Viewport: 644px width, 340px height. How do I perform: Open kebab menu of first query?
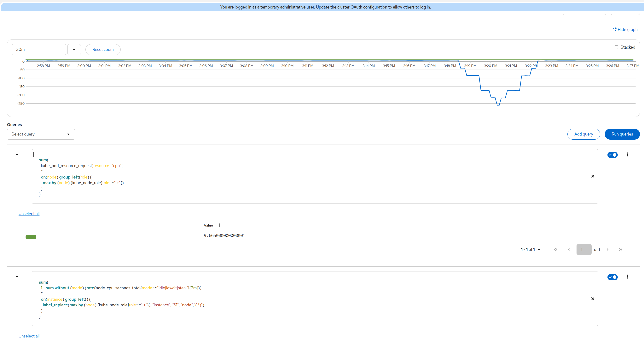pyautogui.click(x=628, y=155)
